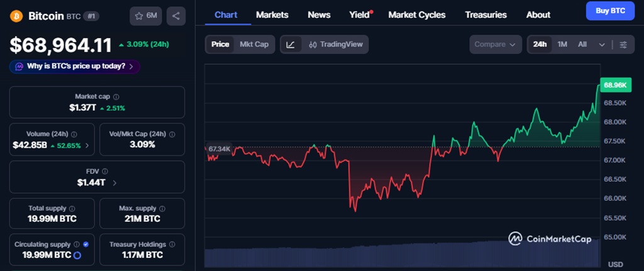The height and width of the screenshot is (271, 644).
Task: Click the CoinMarketCap logo on chart
Action: [550, 238]
